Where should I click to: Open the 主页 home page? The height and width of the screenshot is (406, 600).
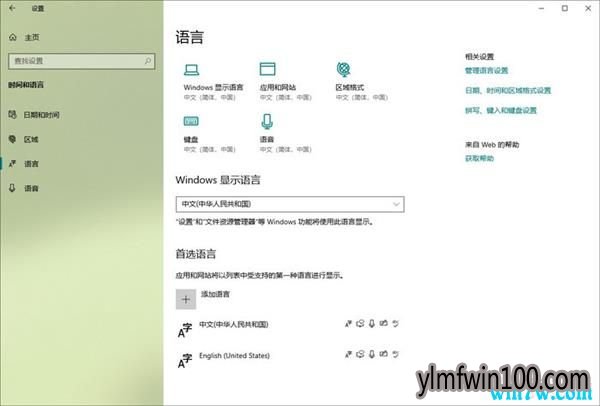32,38
